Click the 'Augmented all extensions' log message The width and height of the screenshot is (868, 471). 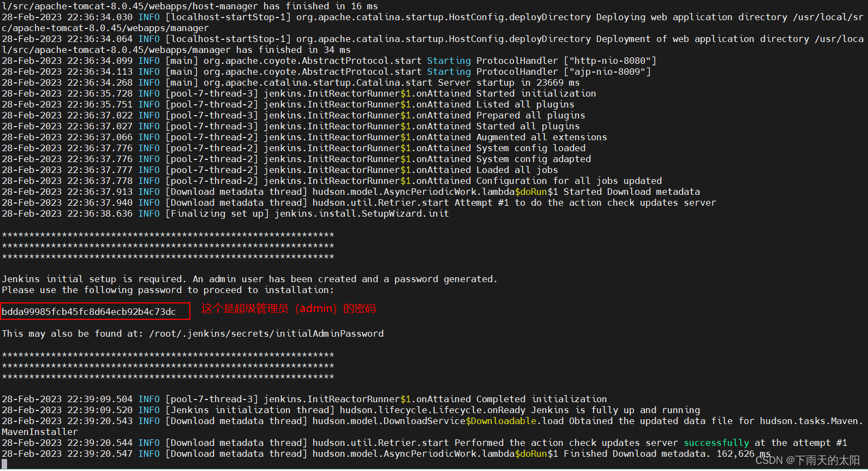(542, 137)
